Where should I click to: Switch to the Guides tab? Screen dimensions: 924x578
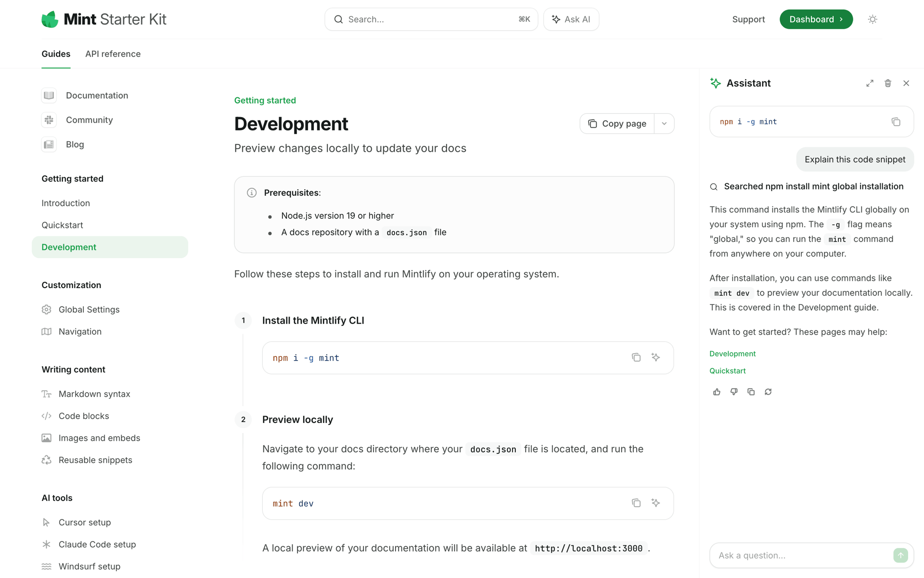[56, 54]
